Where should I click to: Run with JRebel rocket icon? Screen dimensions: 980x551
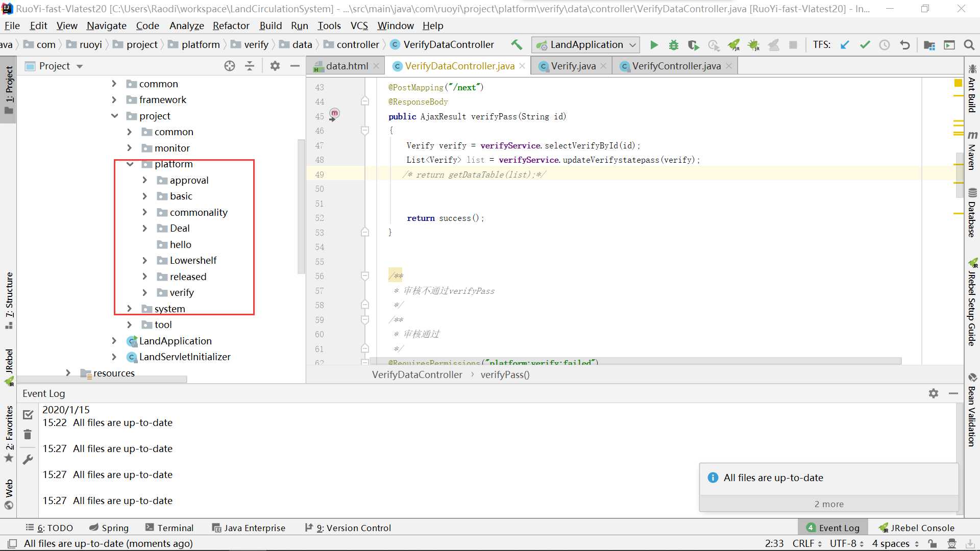point(733,45)
